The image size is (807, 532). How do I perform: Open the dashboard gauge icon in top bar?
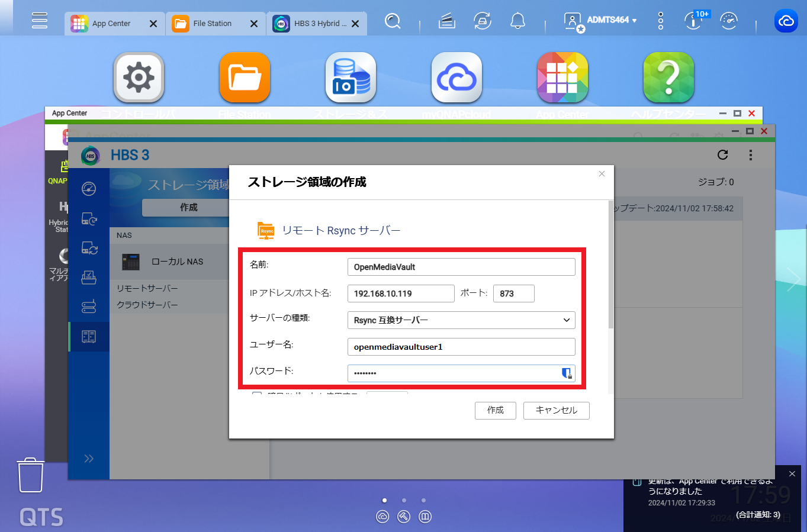729,21
